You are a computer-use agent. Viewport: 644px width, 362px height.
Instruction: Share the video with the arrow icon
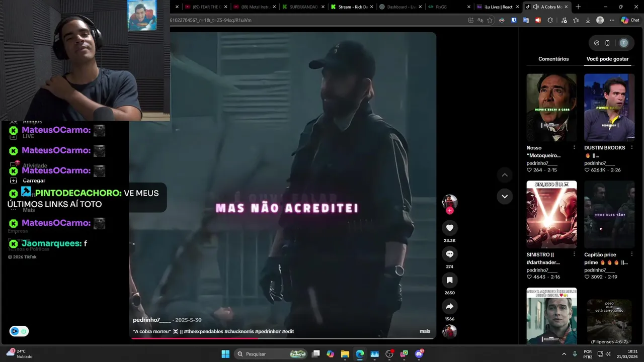450,306
